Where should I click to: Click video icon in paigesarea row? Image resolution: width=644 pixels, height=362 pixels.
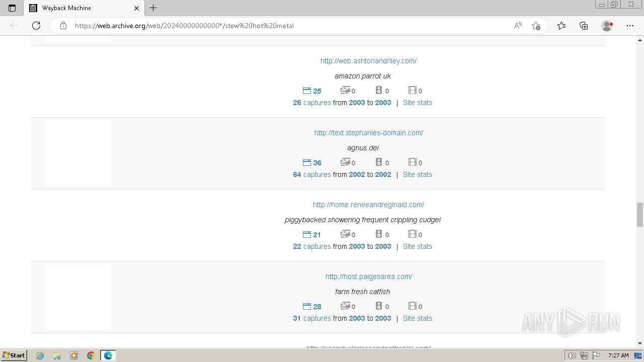[413, 306]
